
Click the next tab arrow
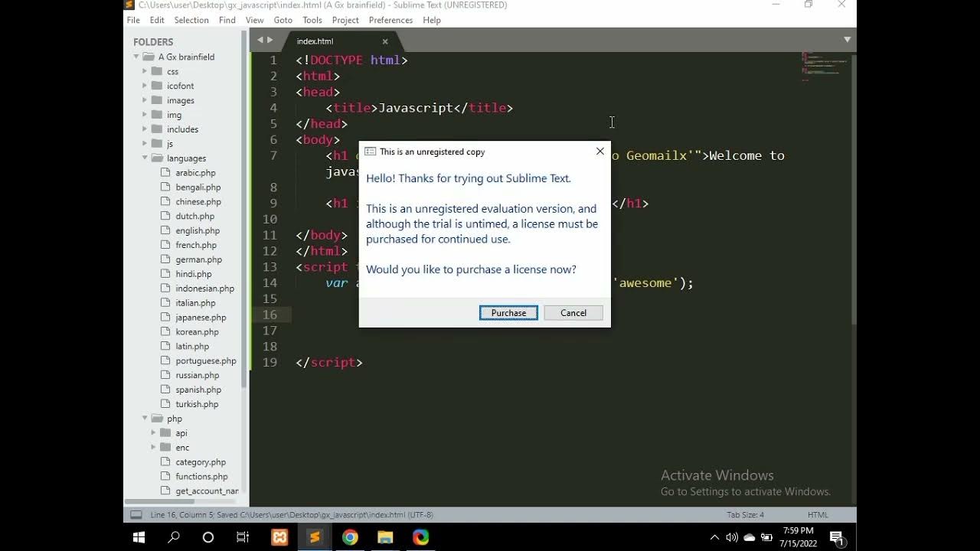[x=269, y=40]
